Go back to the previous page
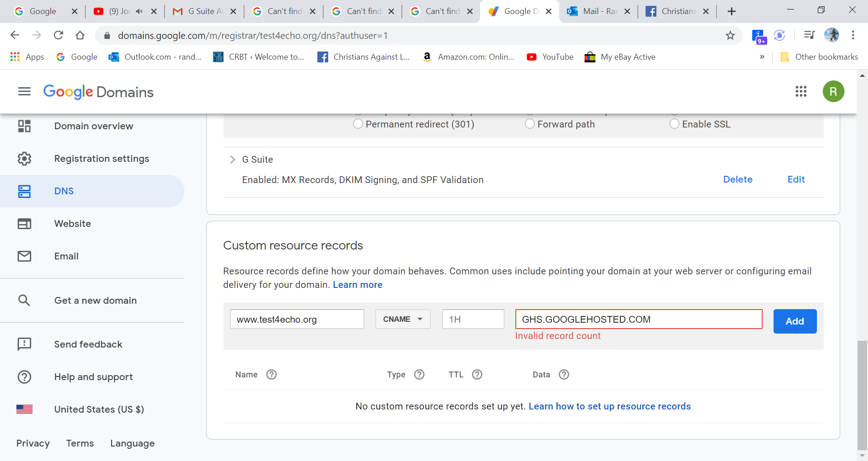The image size is (868, 461). pyautogui.click(x=15, y=35)
